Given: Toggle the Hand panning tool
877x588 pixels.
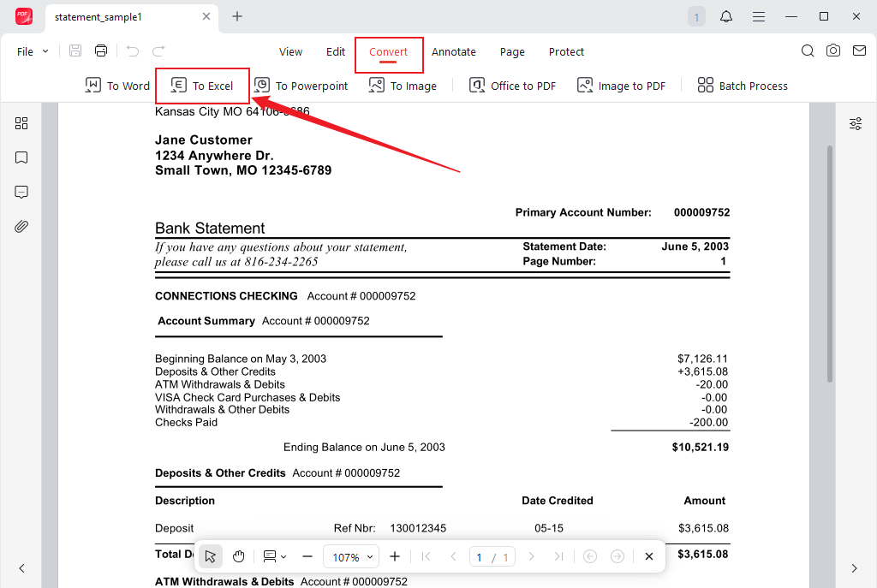Looking at the screenshot, I should [x=238, y=556].
